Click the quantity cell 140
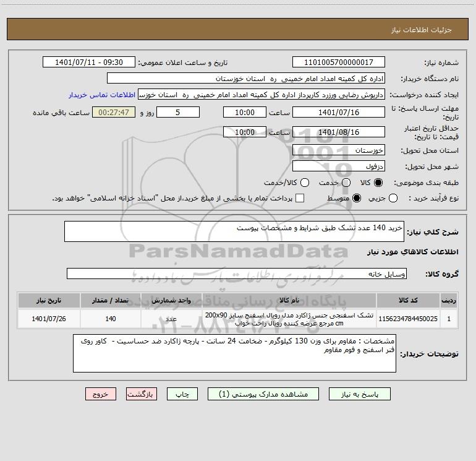The height and width of the screenshot is (461, 476). pos(111,319)
